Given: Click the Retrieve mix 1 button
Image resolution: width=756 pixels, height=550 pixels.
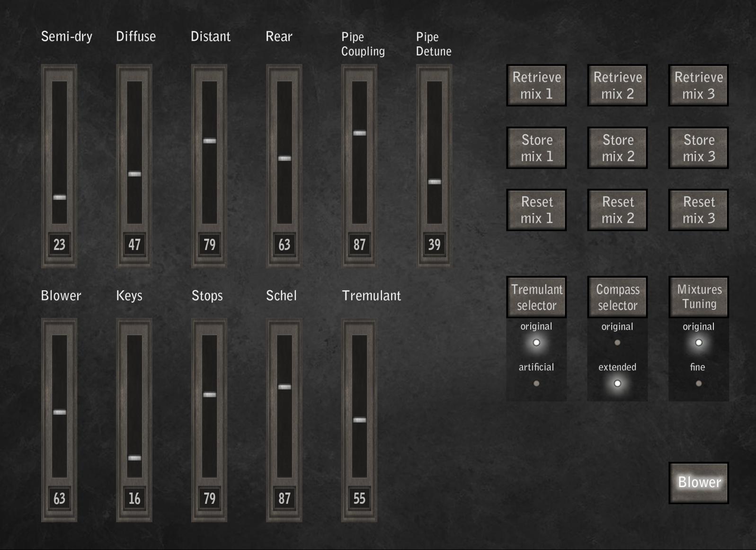Looking at the screenshot, I should point(536,85).
